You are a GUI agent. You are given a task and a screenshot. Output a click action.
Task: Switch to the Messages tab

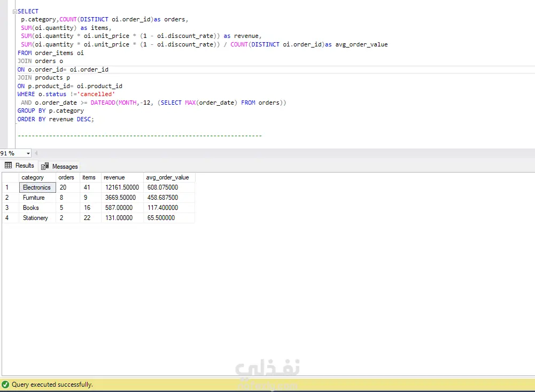point(59,166)
